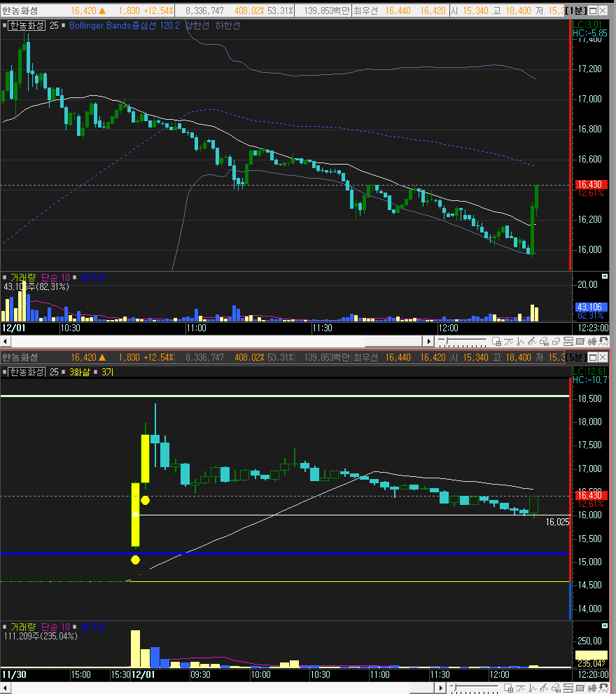Close the volume sub-panel in 5-minute chart
The height and width of the screenshot is (694, 616).
click(x=605, y=626)
